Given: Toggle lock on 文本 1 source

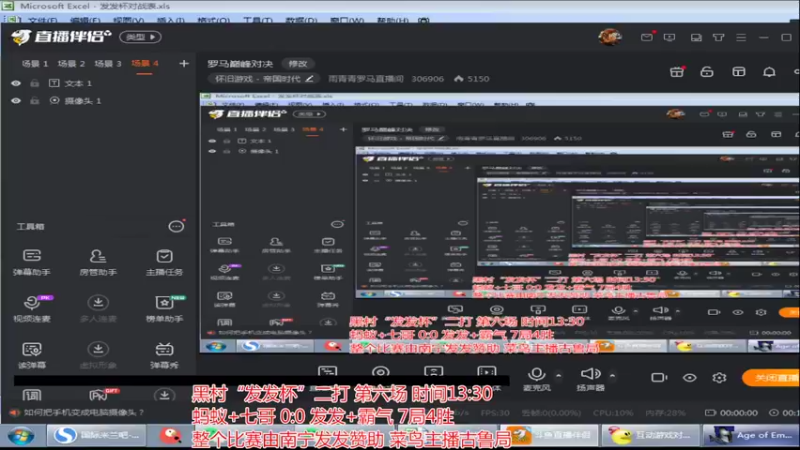Looking at the screenshot, I should pos(34,83).
